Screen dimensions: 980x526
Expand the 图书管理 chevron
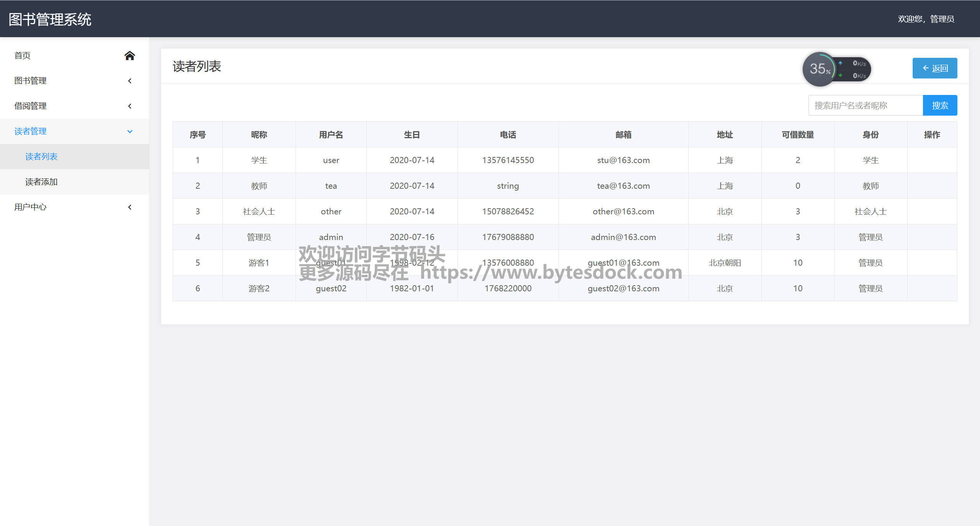[x=130, y=81]
